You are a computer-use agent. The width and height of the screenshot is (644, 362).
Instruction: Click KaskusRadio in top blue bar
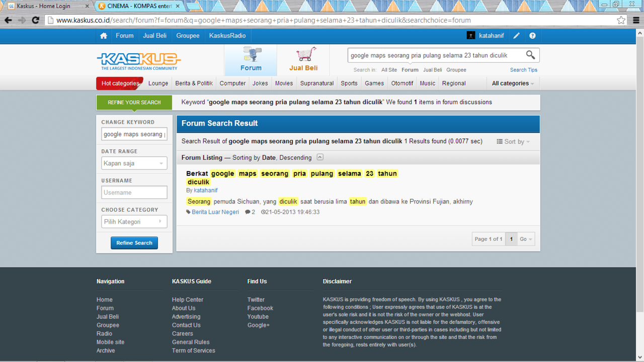point(227,36)
